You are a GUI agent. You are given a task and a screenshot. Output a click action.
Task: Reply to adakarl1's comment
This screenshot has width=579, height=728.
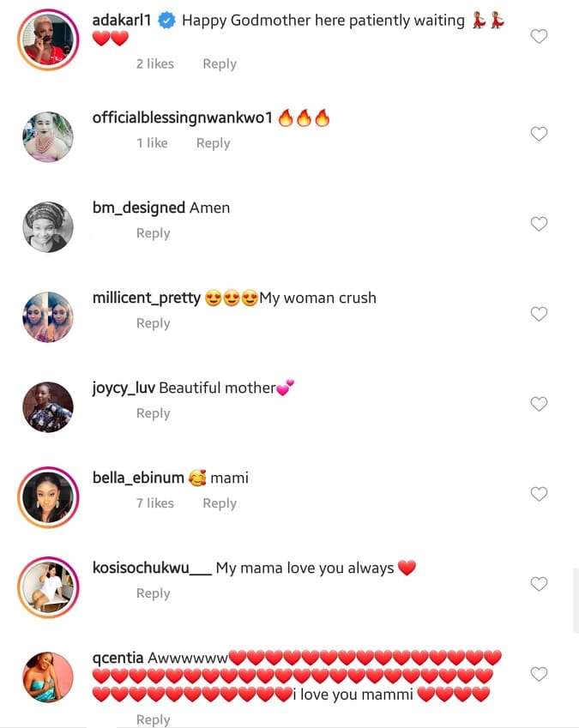pos(219,64)
